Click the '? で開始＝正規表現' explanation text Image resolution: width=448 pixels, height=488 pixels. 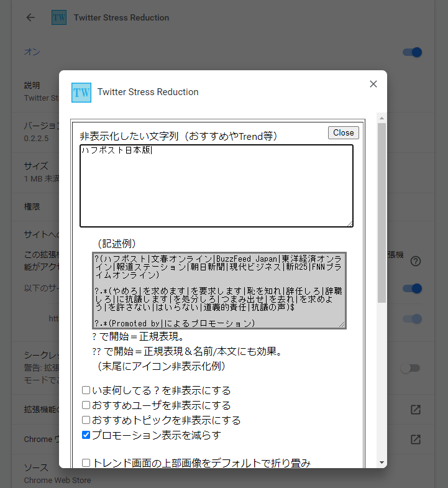click(139, 336)
